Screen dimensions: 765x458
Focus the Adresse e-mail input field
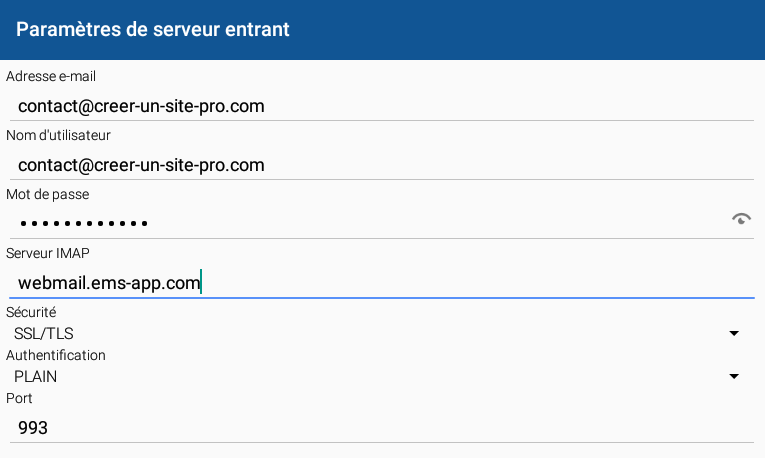pos(382,106)
